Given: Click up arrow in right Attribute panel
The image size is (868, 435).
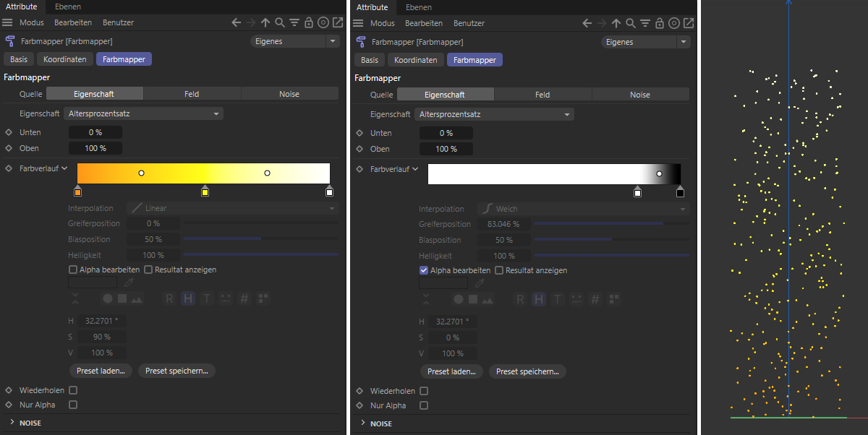Looking at the screenshot, I should (617, 23).
